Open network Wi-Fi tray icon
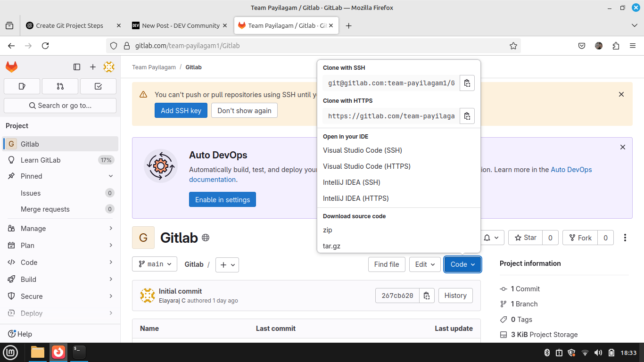The height and width of the screenshot is (362, 644). (x=585, y=353)
